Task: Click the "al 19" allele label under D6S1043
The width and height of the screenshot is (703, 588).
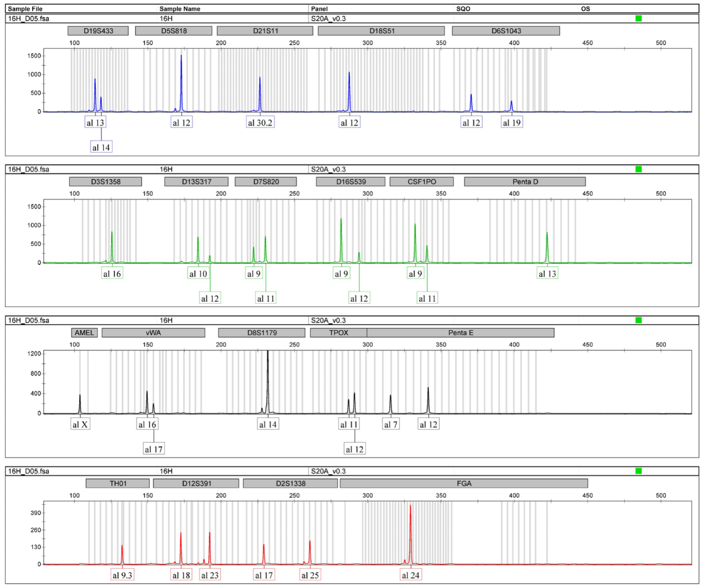Action: coord(512,122)
